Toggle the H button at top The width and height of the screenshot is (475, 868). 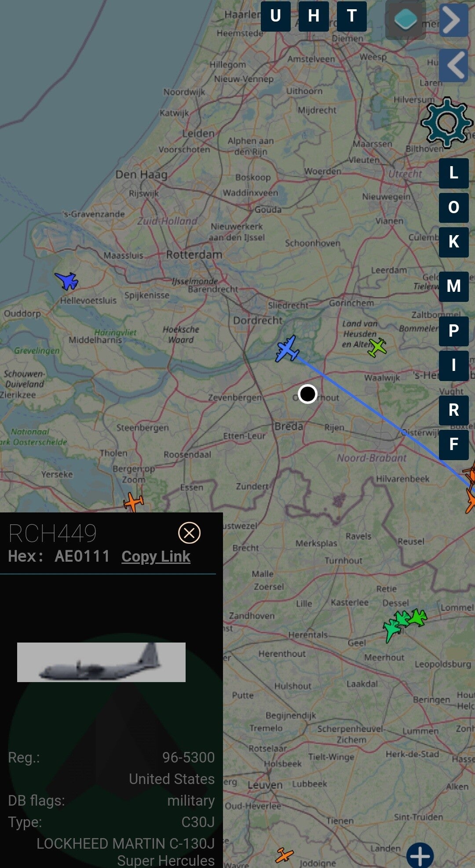pos(314,16)
